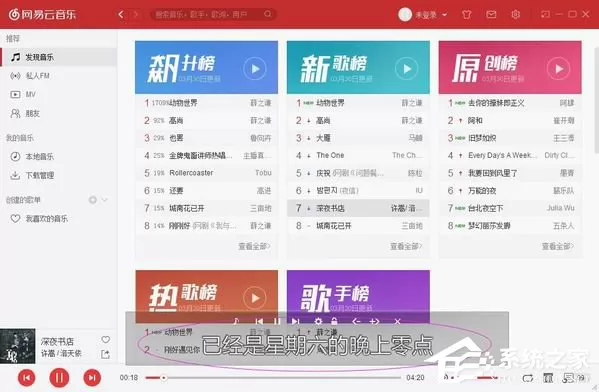Image resolution: width=599 pixels, height=392 pixels.
Task: Play the 飙升榜 chart
Action: coord(254,69)
